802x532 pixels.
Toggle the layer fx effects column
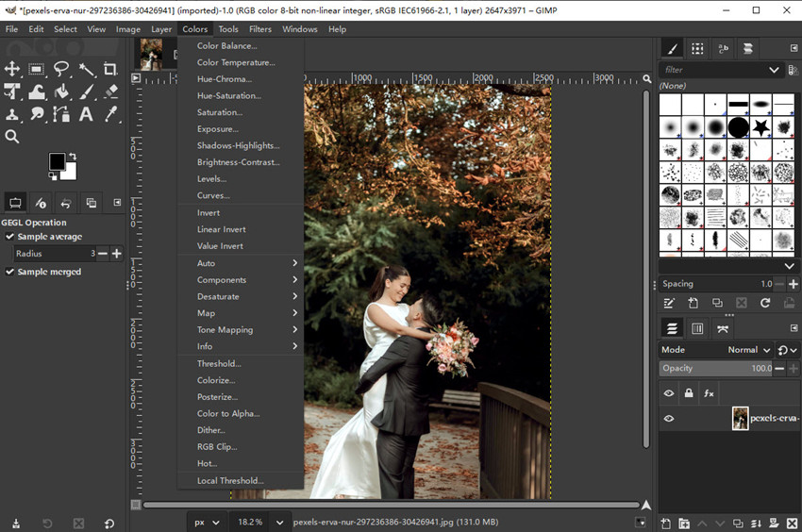click(x=709, y=392)
